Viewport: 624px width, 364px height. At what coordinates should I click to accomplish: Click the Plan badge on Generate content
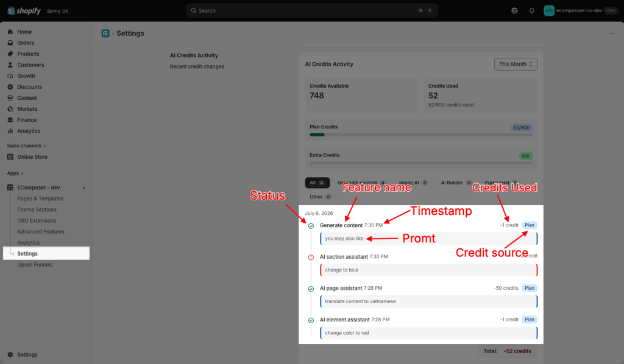tap(530, 225)
